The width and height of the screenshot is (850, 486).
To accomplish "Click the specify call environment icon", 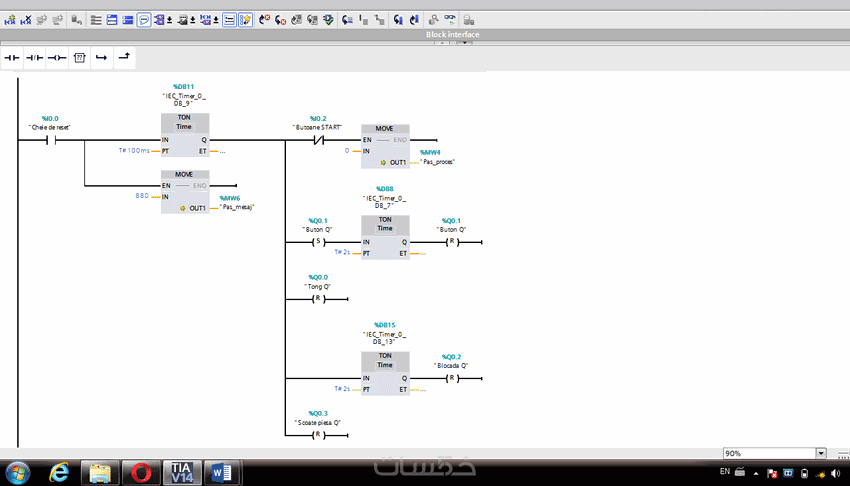I will 433,20.
